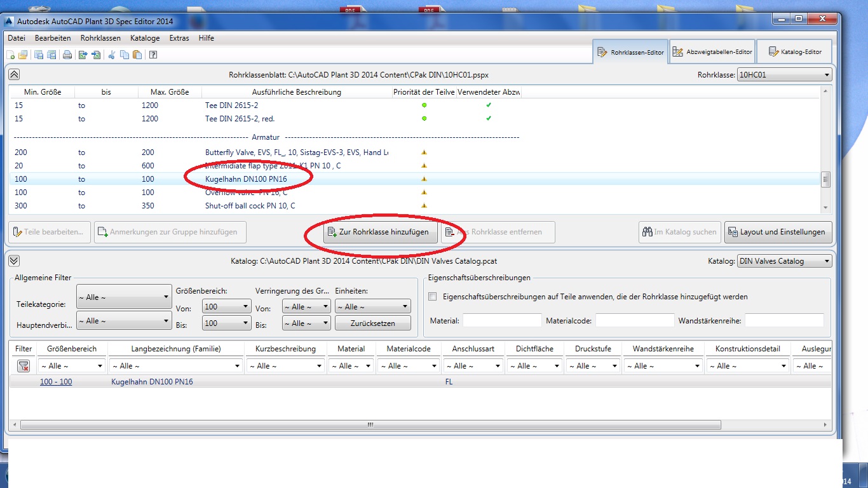Click green priority dot of Tee DIN 2615-2 row
This screenshot has height=488, width=868.
(424, 105)
